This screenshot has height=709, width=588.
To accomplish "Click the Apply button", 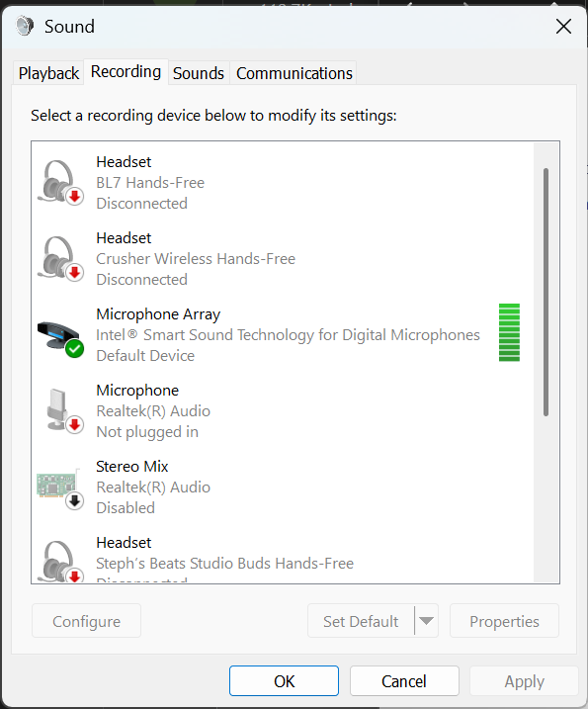I will (x=525, y=681).
